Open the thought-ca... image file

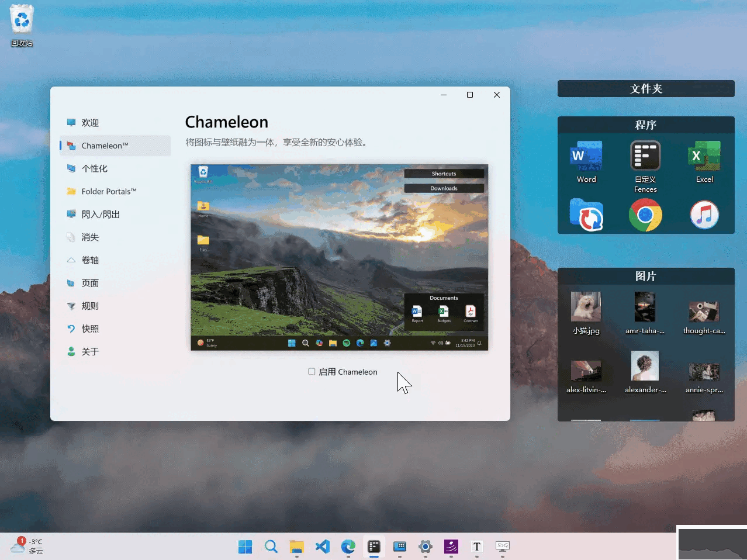click(704, 313)
